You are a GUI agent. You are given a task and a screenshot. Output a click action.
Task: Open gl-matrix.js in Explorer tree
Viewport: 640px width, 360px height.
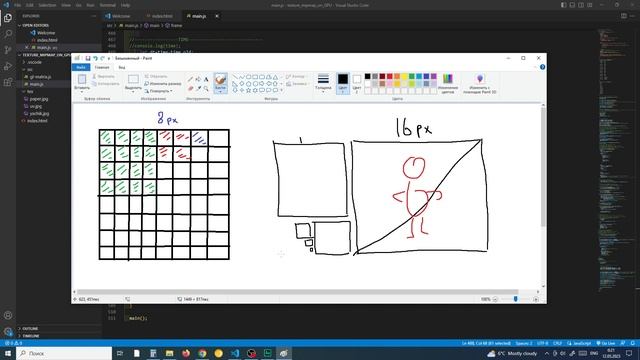[40, 77]
